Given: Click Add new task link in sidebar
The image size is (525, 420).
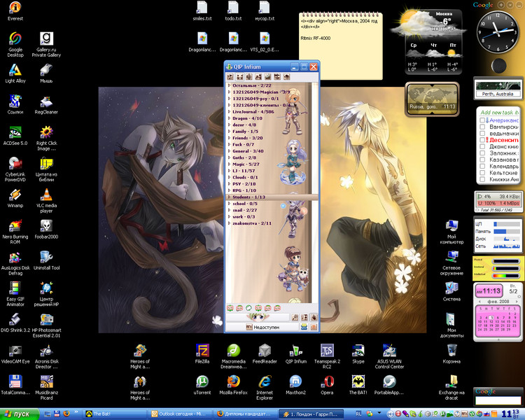Looking at the screenshot, I should pos(499,113).
